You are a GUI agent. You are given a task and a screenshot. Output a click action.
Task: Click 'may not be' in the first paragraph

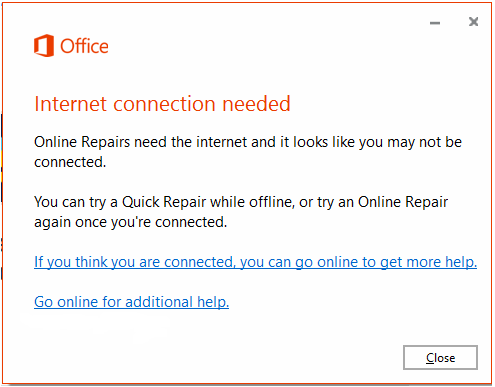point(424,142)
